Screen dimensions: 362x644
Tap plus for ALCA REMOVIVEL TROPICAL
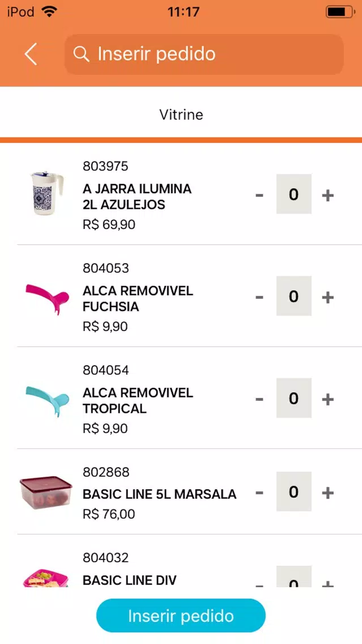327,399
